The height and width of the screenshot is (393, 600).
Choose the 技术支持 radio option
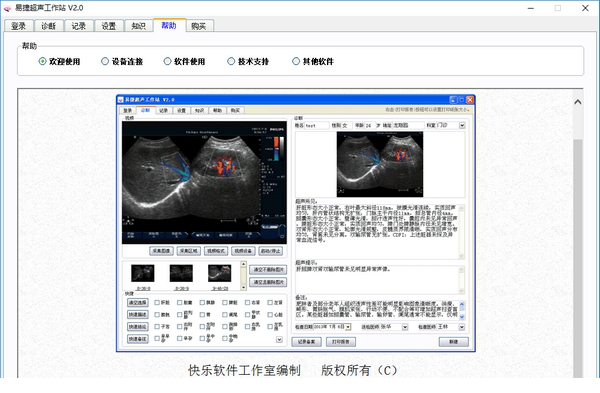coord(248,61)
